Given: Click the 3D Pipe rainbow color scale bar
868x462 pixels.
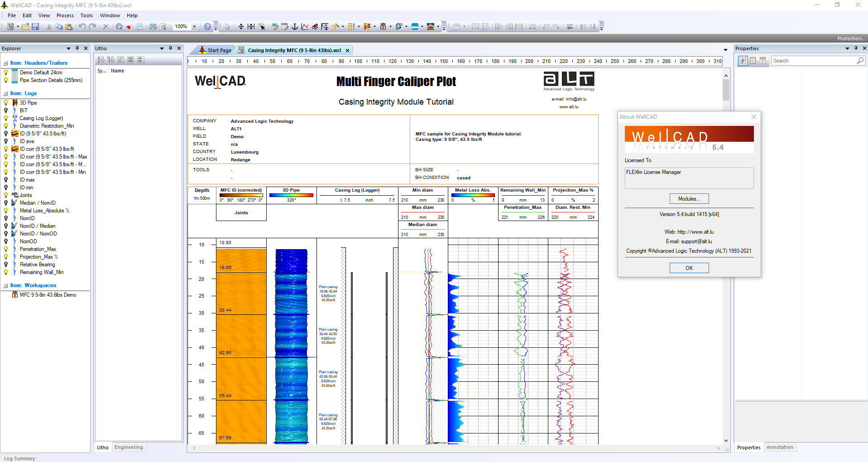Looking at the screenshot, I should coord(291,195).
